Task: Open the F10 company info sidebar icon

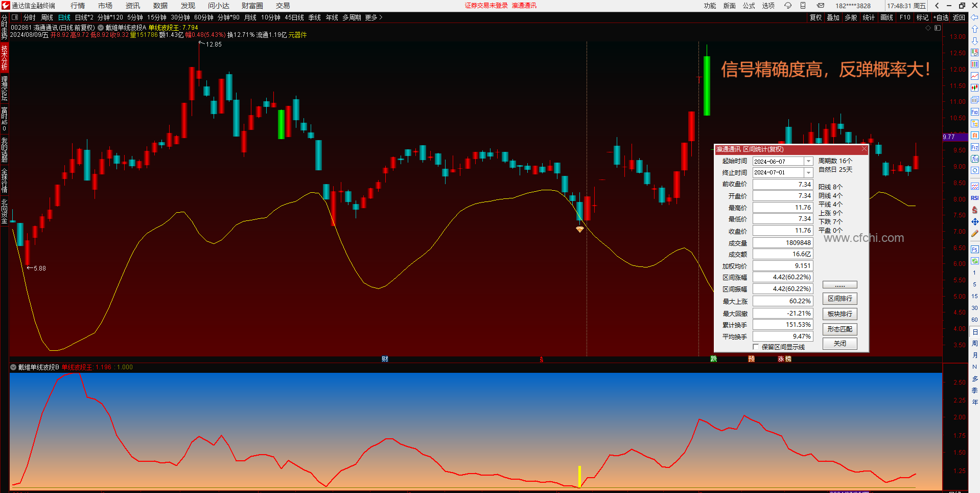Action: click(974, 112)
